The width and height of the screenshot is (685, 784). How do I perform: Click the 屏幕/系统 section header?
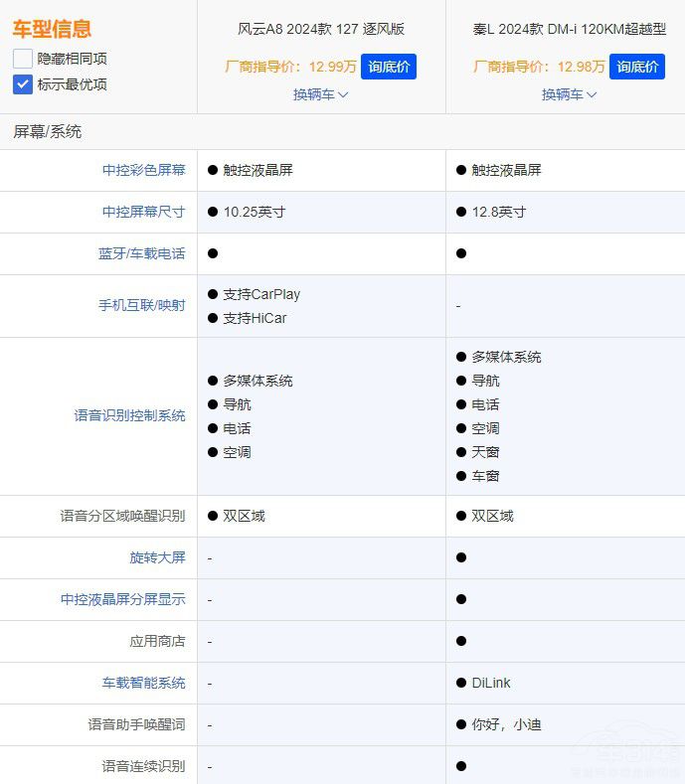coord(48,131)
